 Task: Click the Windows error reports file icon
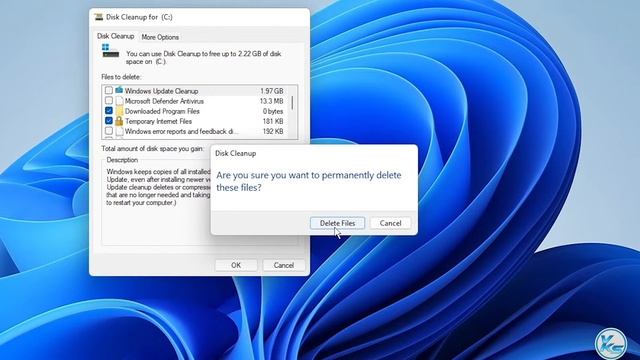(119, 131)
